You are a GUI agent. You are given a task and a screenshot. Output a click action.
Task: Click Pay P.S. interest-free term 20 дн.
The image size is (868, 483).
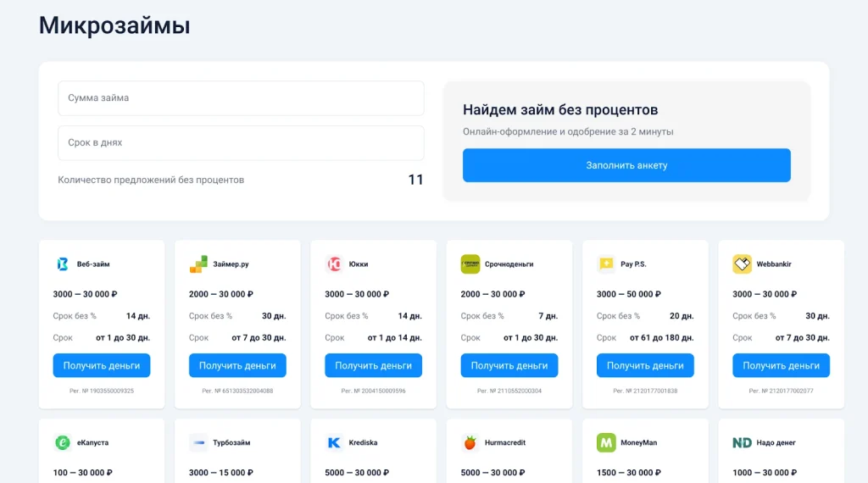point(682,316)
